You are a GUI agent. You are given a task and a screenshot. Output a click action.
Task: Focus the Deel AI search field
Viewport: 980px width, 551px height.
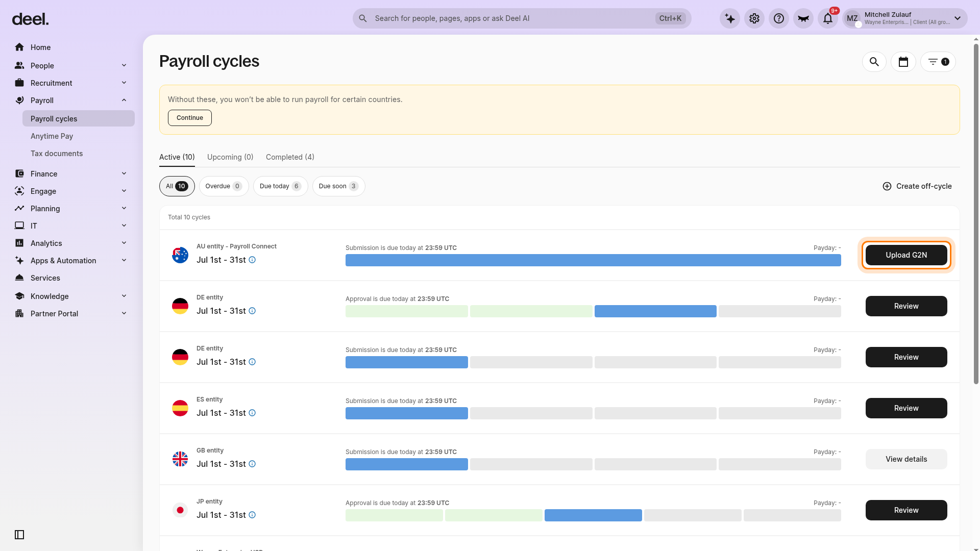522,18
